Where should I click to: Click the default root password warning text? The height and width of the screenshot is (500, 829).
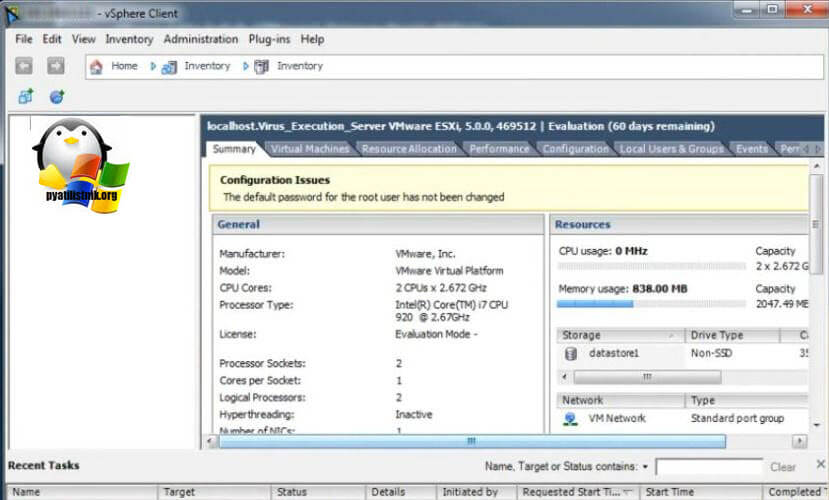click(x=364, y=197)
